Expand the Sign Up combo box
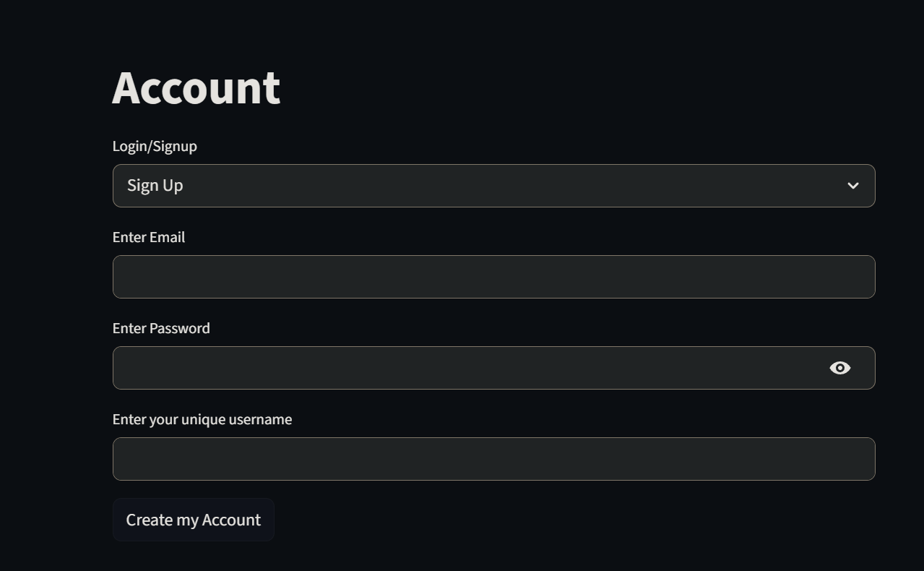 click(493, 186)
